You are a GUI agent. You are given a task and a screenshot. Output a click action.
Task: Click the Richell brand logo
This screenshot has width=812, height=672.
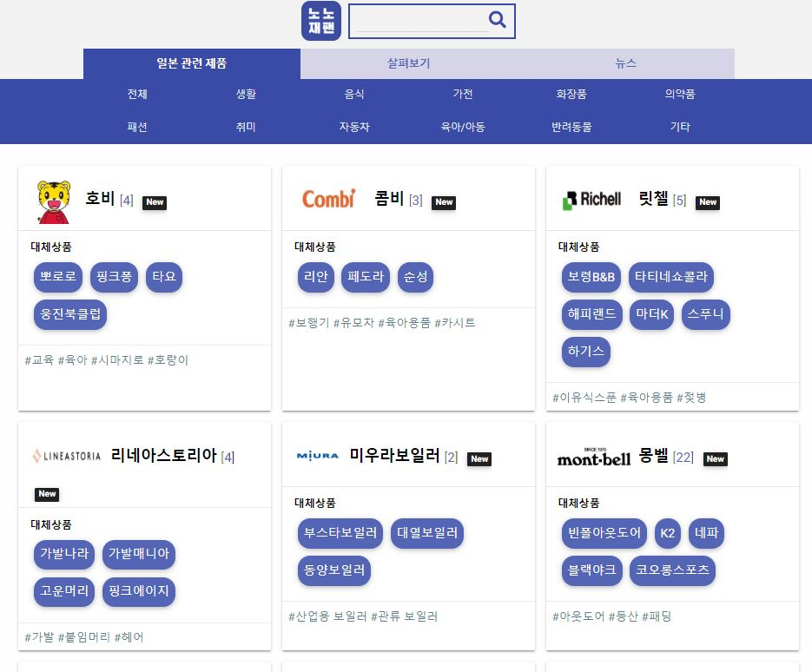pyautogui.click(x=591, y=200)
